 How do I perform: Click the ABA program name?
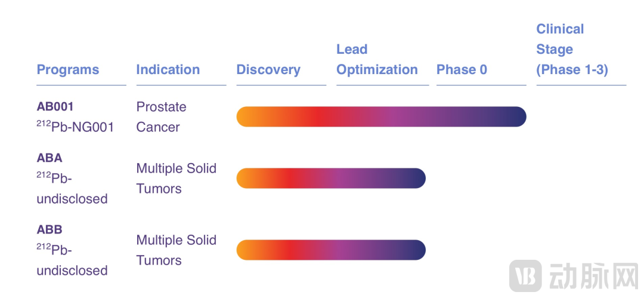(49, 158)
